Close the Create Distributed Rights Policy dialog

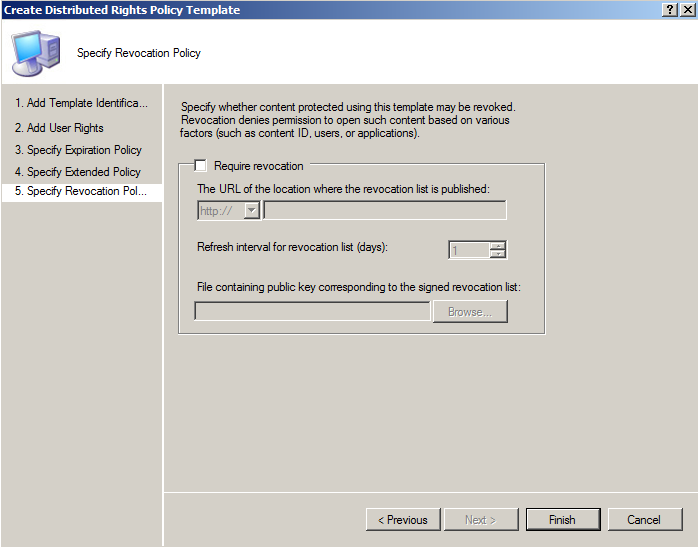pyautogui.click(x=686, y=9)
